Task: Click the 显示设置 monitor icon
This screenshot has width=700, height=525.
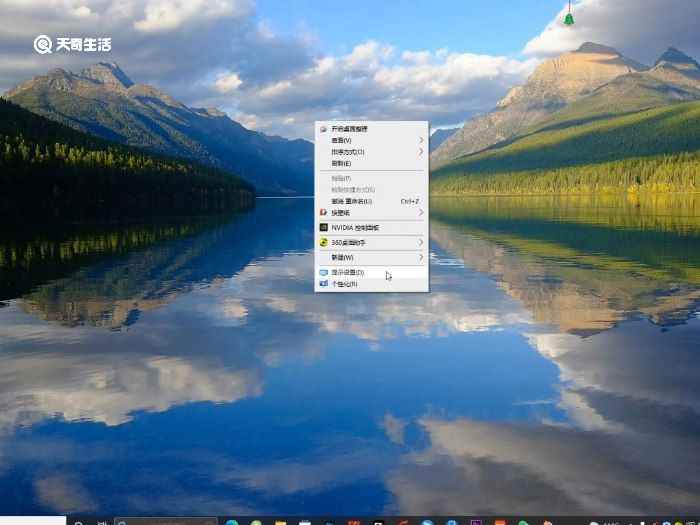Action: [x=323, y=272]
